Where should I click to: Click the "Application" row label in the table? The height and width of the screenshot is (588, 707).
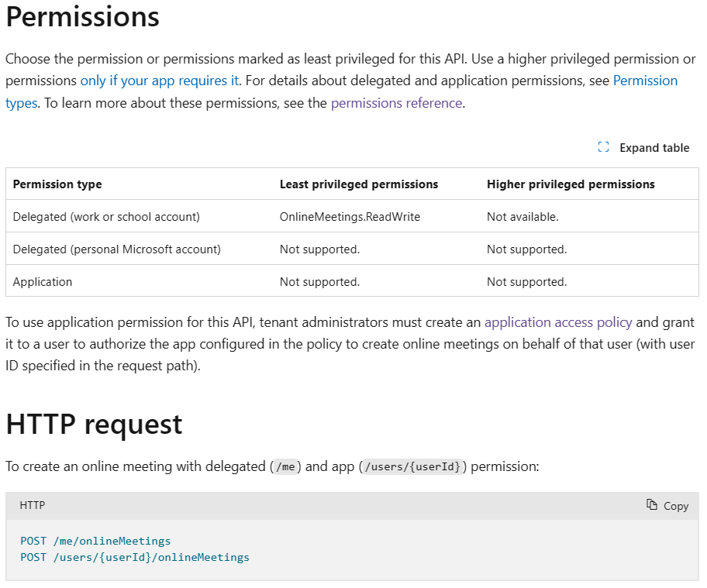pyautogui.click(x=43, y=282)
